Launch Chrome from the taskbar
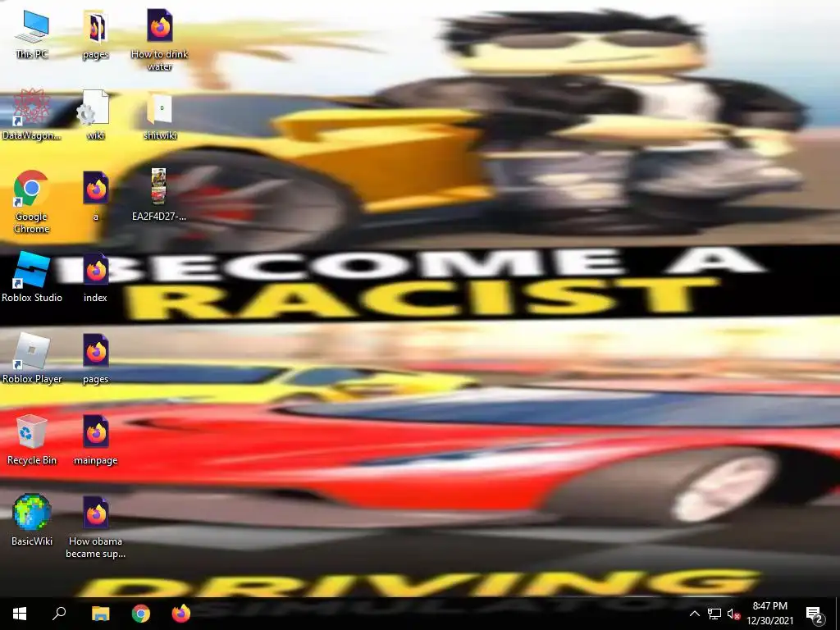The width and height of the screenshot is (840, 630). [x=141, y=614]
